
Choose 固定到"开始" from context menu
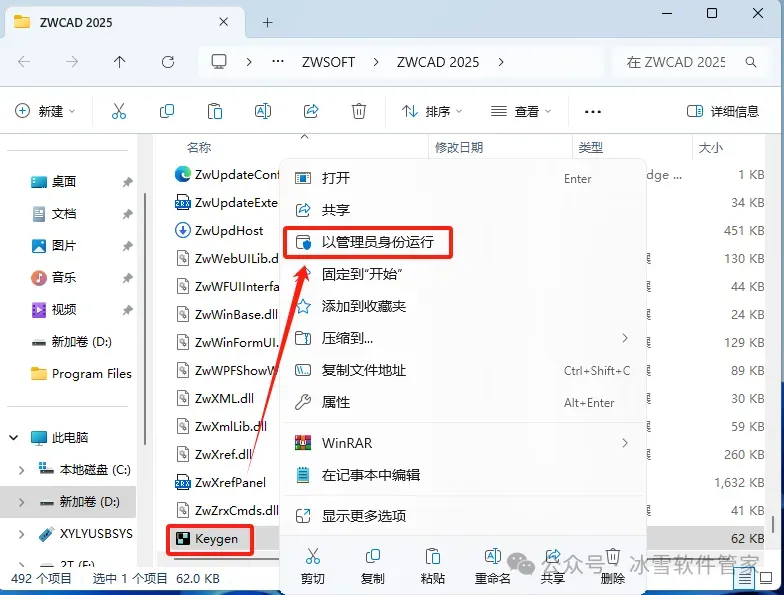tap(462, 274)
